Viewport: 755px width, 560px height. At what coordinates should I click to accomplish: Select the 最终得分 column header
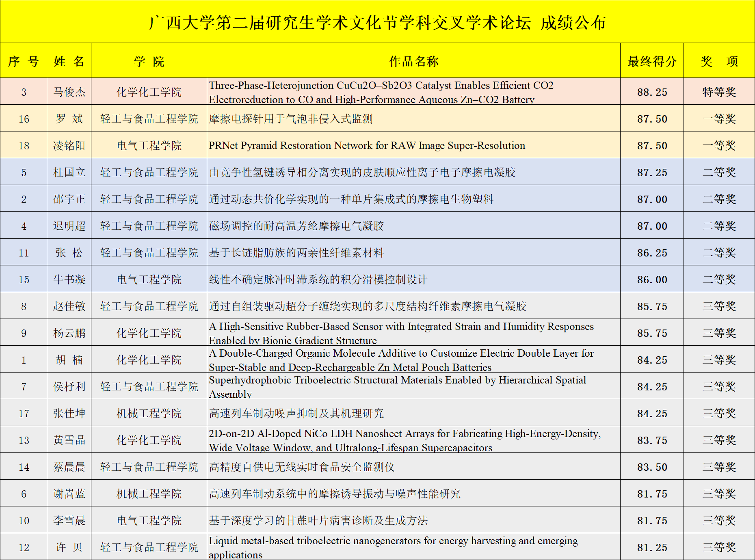pyautogui.click(x=652, y=61)
